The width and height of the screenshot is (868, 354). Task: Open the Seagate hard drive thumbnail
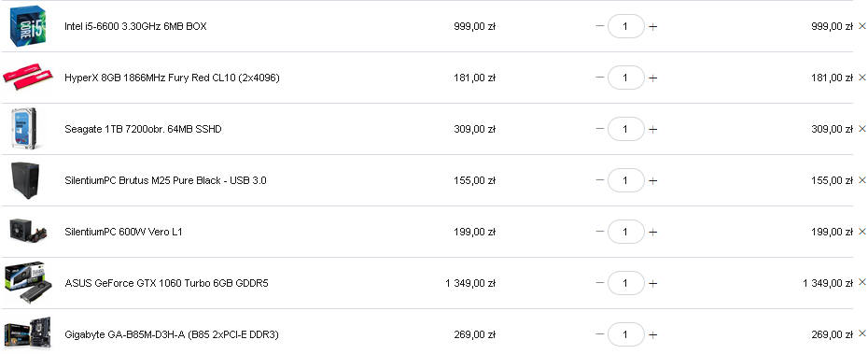[x=24, y=129]
